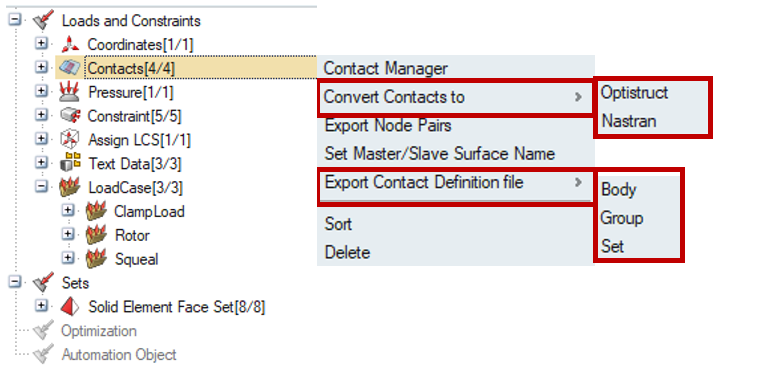Click the Squeal load case icon

[96, 259]
